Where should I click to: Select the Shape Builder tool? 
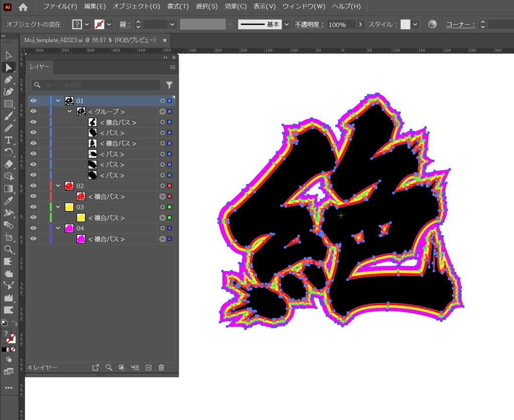point(9,177)
